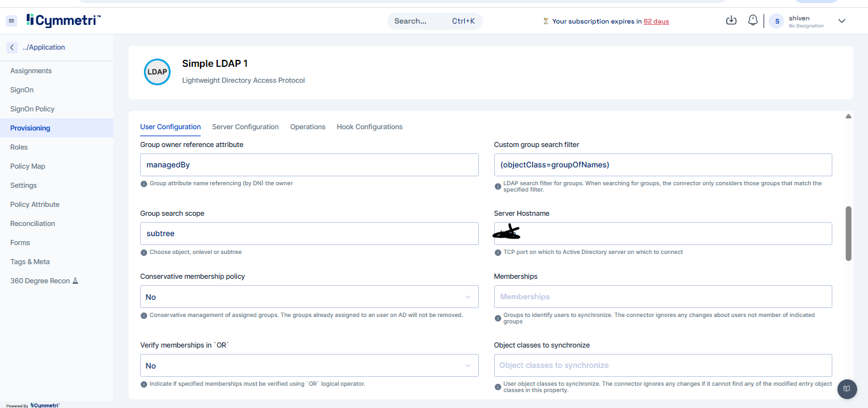Screen dimensions: 868x408
Task: Switch to User Configuration tab
Action: pyautogui.click(x=171, y=127)
